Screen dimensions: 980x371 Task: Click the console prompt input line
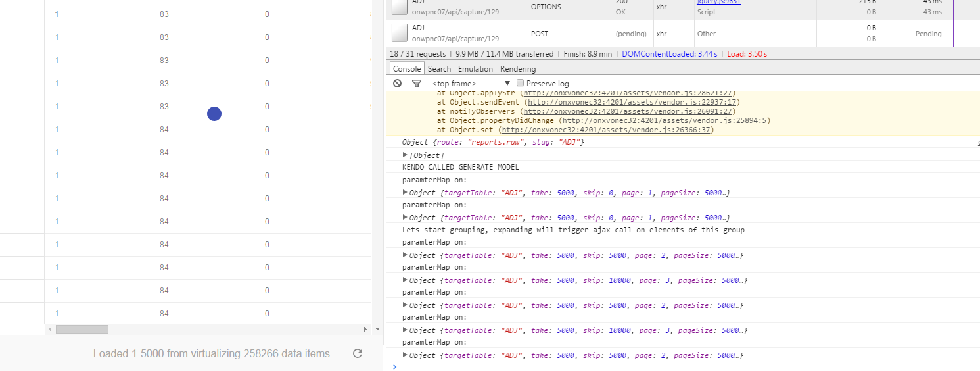684,366
